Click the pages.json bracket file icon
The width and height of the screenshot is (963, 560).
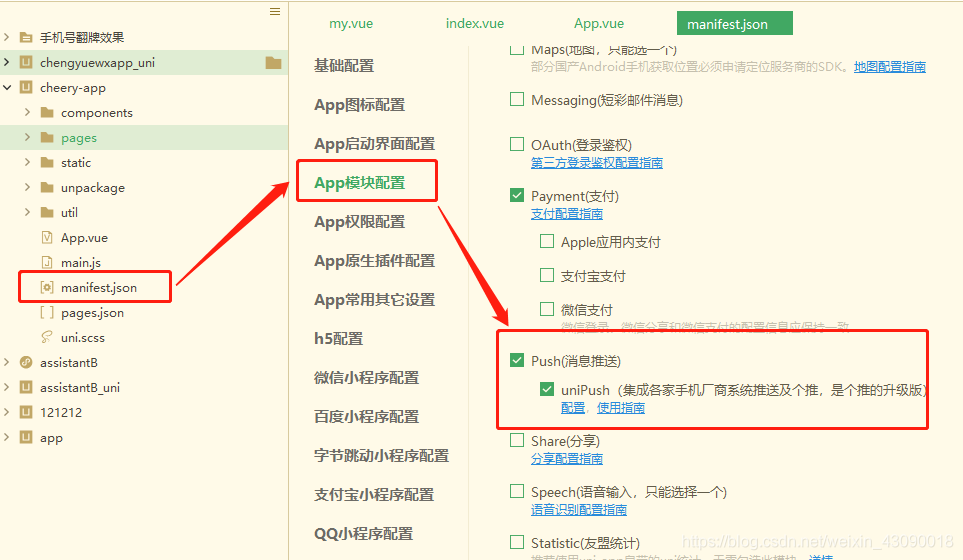pyautogui.click(x=47, y=313)
